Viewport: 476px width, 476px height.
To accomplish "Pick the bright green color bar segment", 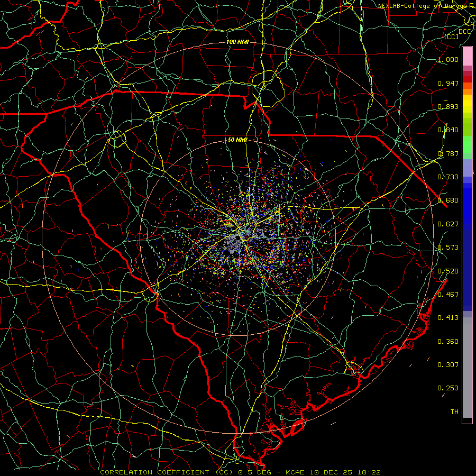I will [x=467, y=144].
